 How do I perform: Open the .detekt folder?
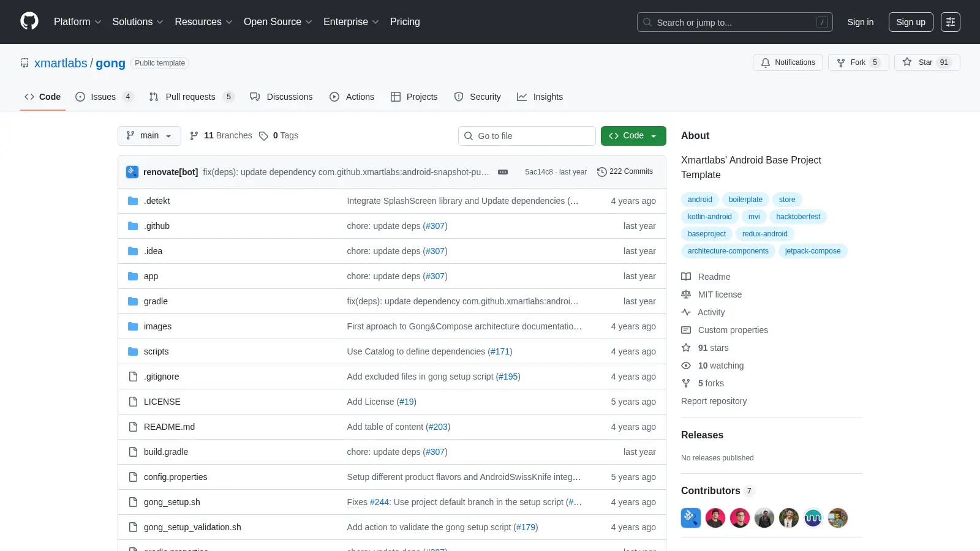(x=157, y=201)
